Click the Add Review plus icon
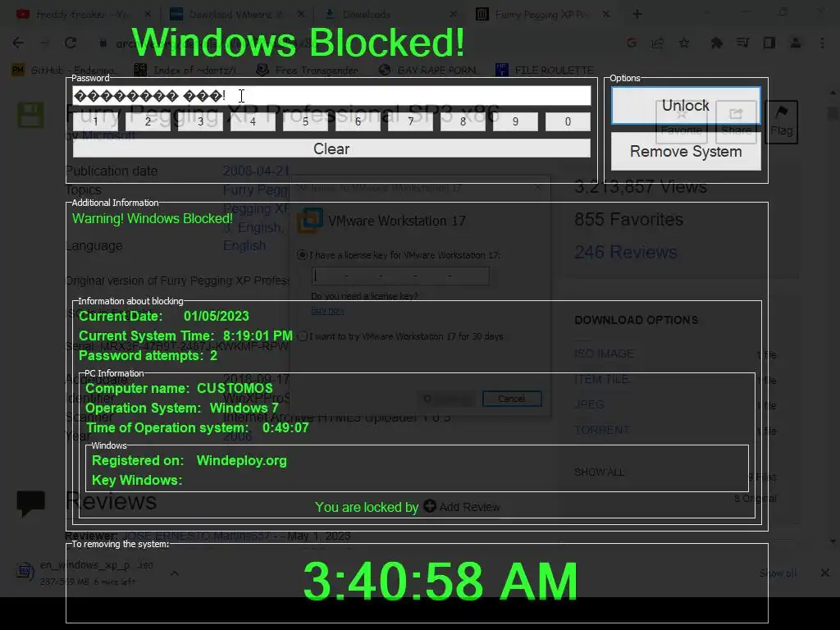The height and width of the screenshot is (630, 840). (x=430, y=505)
